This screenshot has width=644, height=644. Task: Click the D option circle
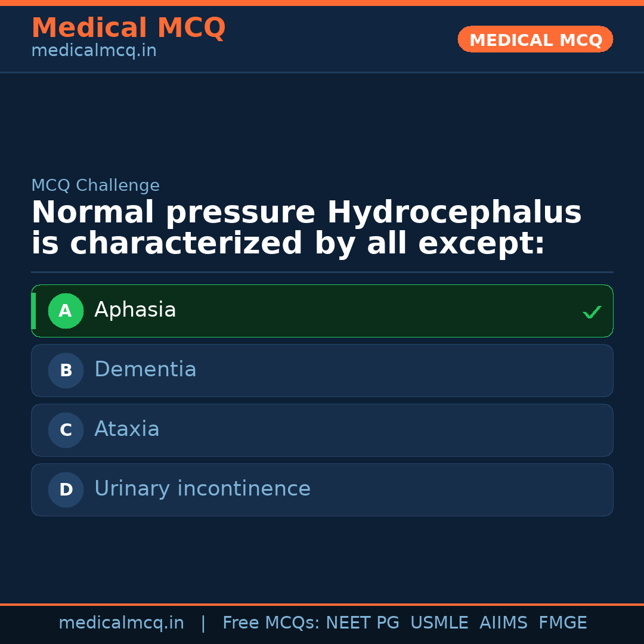tap(66, 490)
